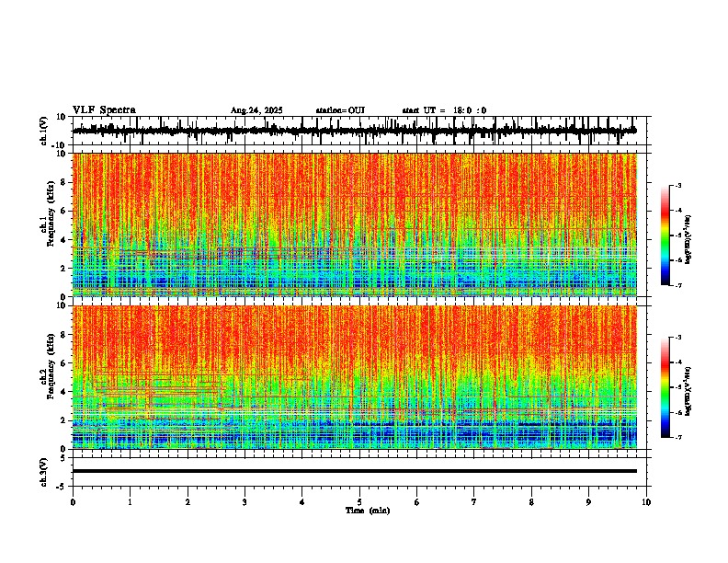Click the "9" tick on the time axis
Viewport: 728px width, 563px height.
click(x=588, y=502)
